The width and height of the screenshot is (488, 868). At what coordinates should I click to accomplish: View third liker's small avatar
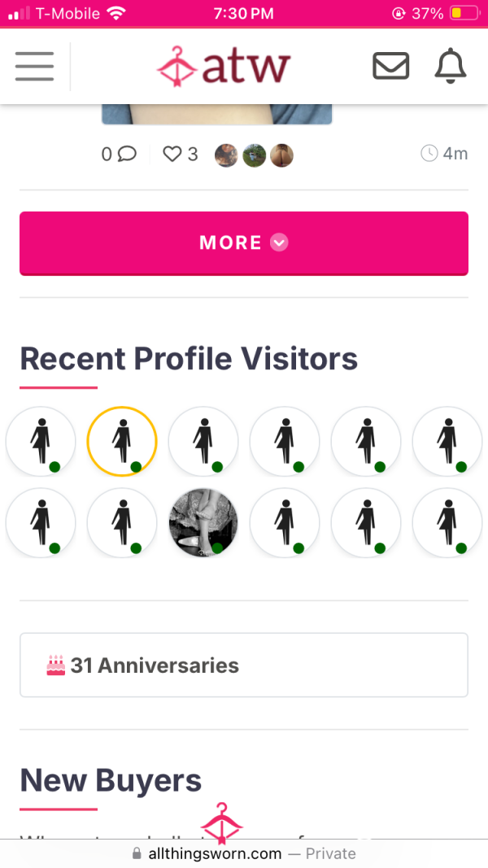point(281,155)
